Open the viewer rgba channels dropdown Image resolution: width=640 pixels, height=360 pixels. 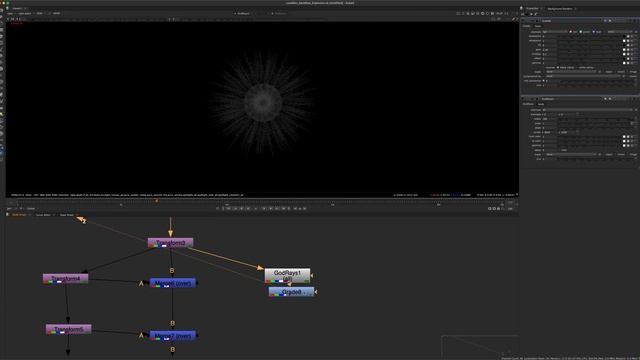[x=10, y=13]
